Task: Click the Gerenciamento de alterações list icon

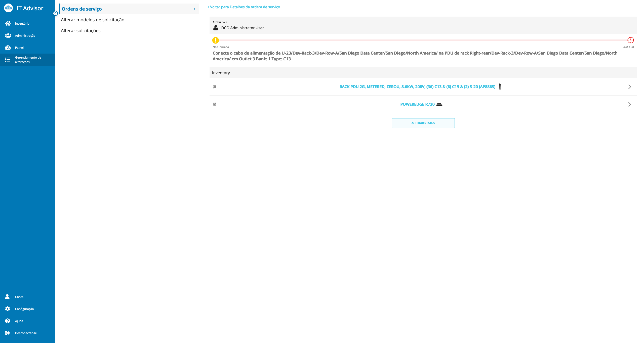Action: pos(8,60)
